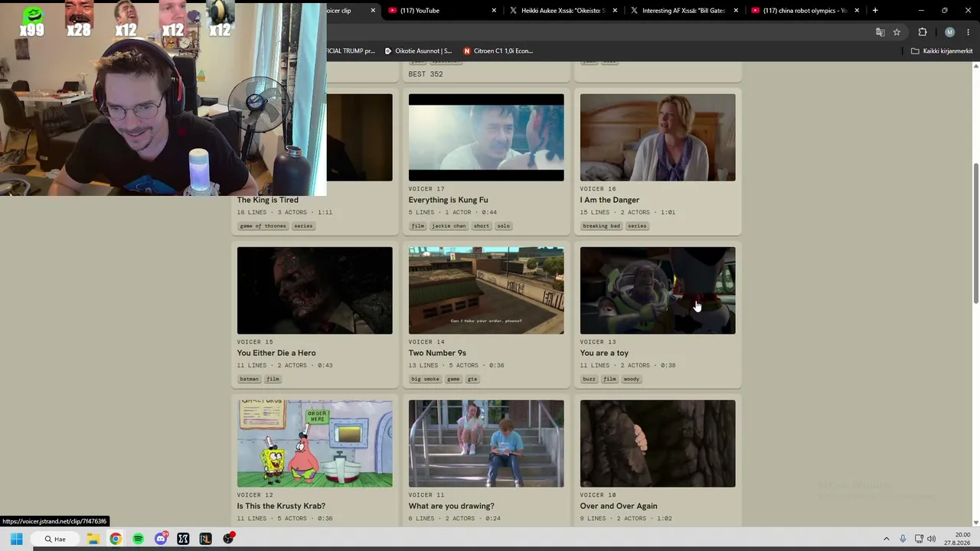Open the Chrome three-dot menu
Viewport: 980px width, 551px height.
click(x=969, y=32)
